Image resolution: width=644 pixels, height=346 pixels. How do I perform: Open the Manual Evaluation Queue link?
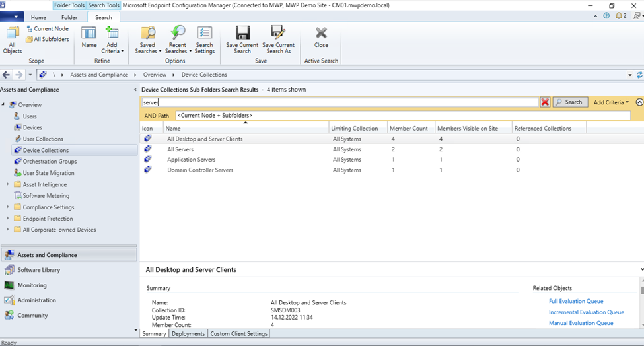click(x=581, y=323)
